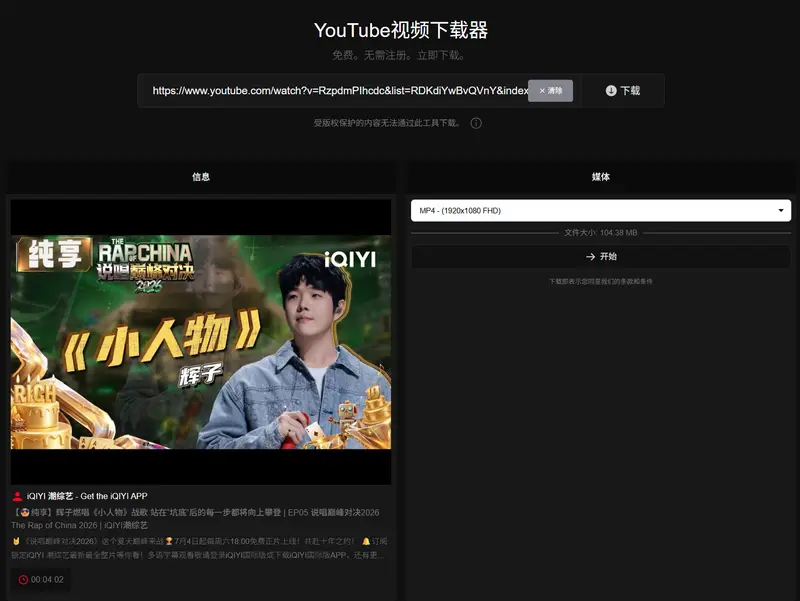Screen dimensions: 800x601
Task: Click the 文件大小 104.38 MB label
Action: pos(601,233)
